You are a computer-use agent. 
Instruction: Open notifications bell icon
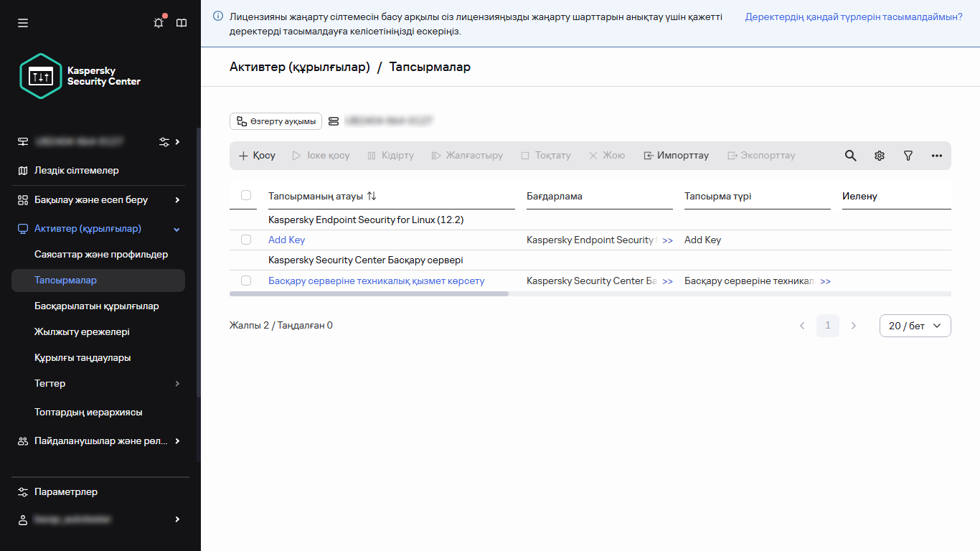[x=159, y=23]
